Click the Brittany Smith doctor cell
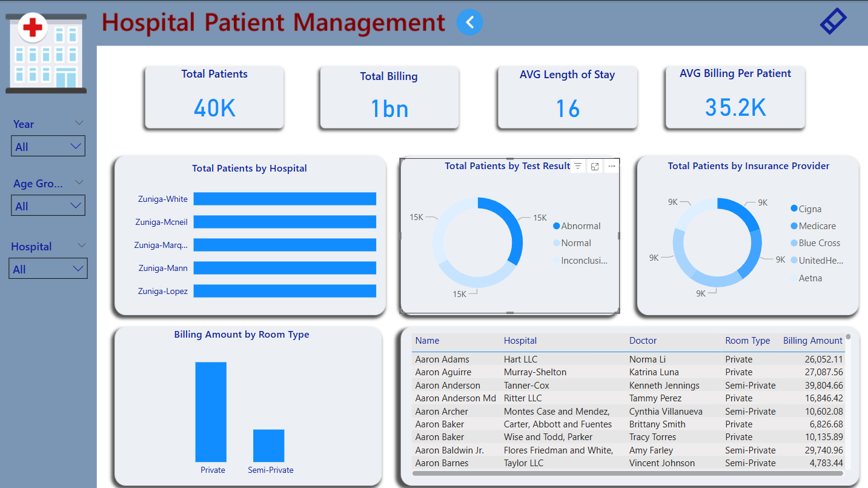 coord(657,424)
